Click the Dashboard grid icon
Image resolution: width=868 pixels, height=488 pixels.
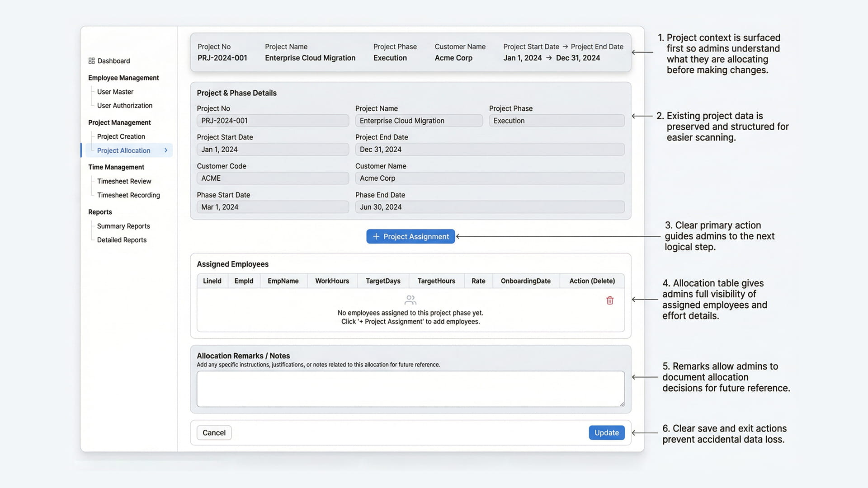click(x=92, y=61)
